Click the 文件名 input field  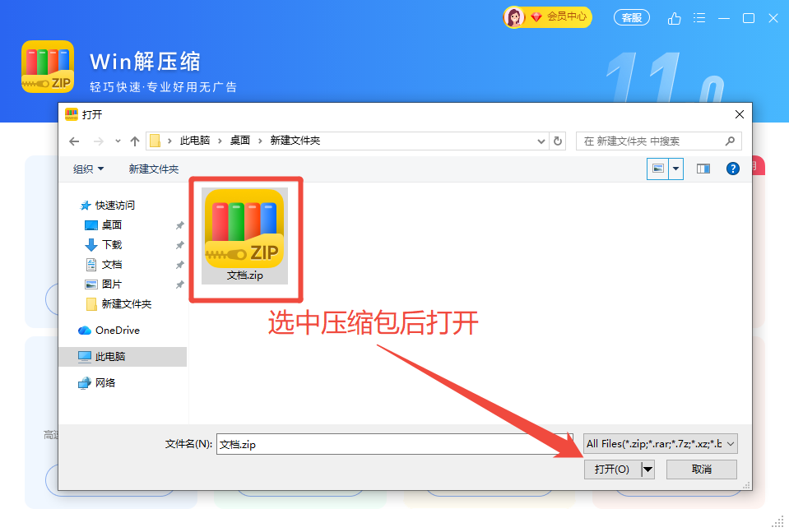395,444
